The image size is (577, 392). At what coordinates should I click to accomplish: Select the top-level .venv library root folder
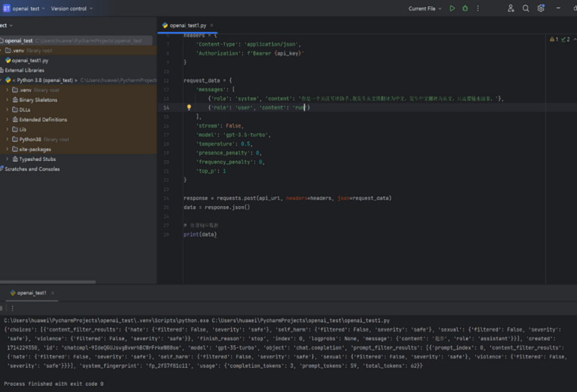(79, 50)
